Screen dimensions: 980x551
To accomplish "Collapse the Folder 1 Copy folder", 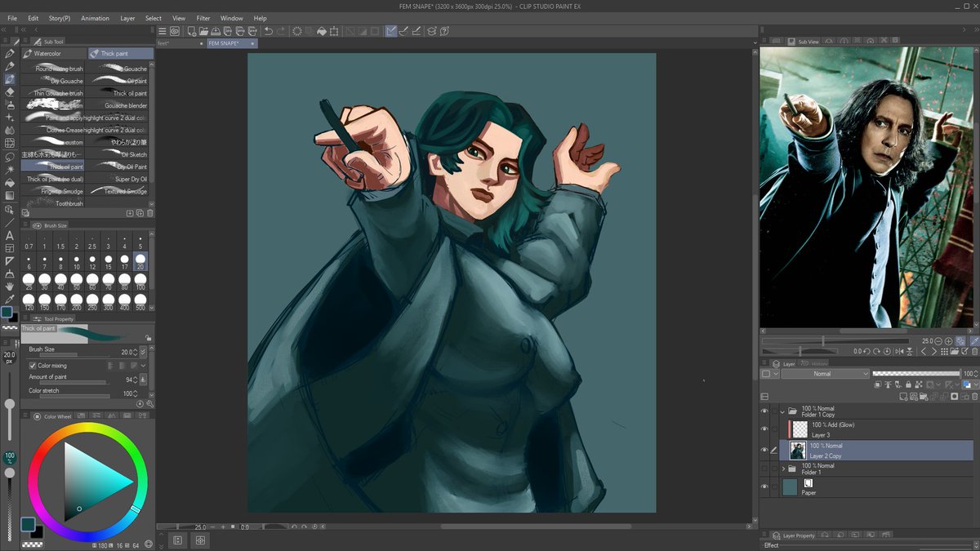I will pyautogui.click(x=782, y=411).
